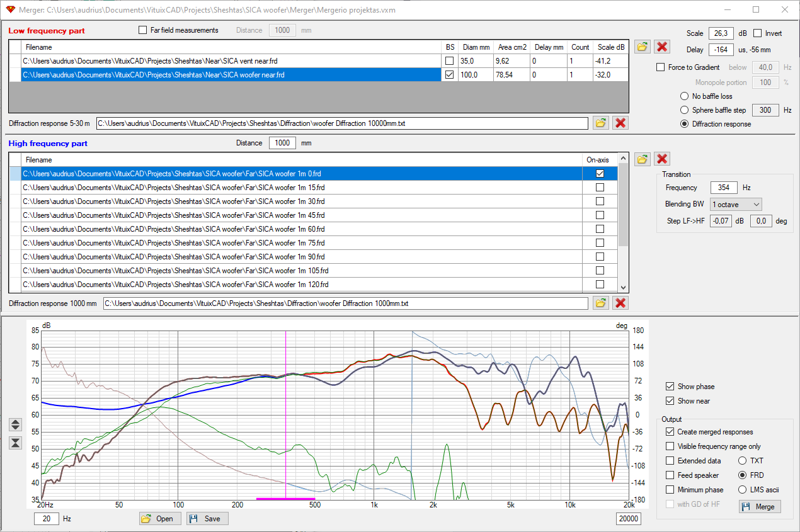Click the VituixCAD app icon in title bar
The height and width of the screenshot is (532, 800).
[x=11, y=10]
